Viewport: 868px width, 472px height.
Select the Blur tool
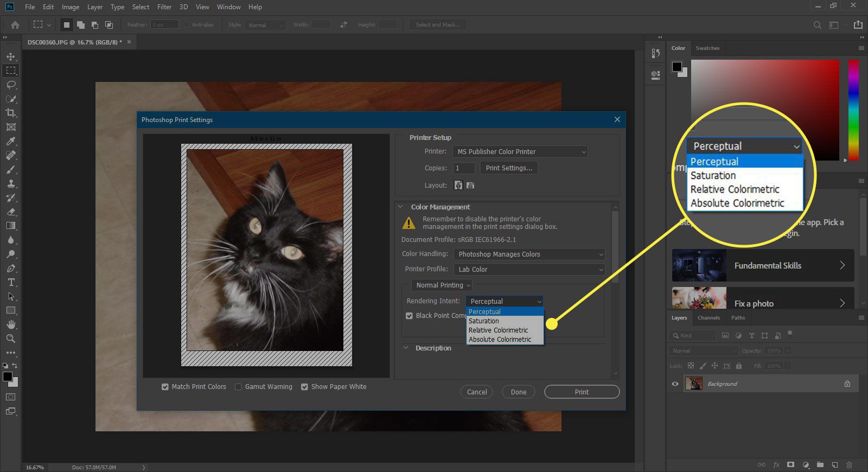click(x=11, y=240)
